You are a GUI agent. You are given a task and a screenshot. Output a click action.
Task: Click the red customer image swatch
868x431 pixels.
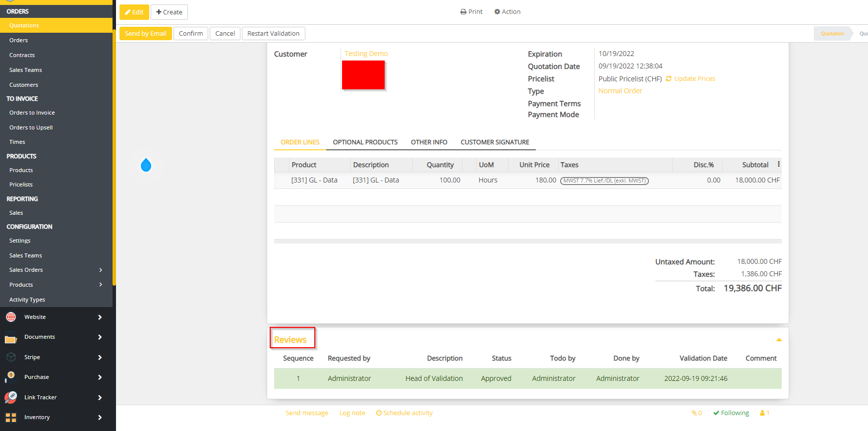[363, 75]
